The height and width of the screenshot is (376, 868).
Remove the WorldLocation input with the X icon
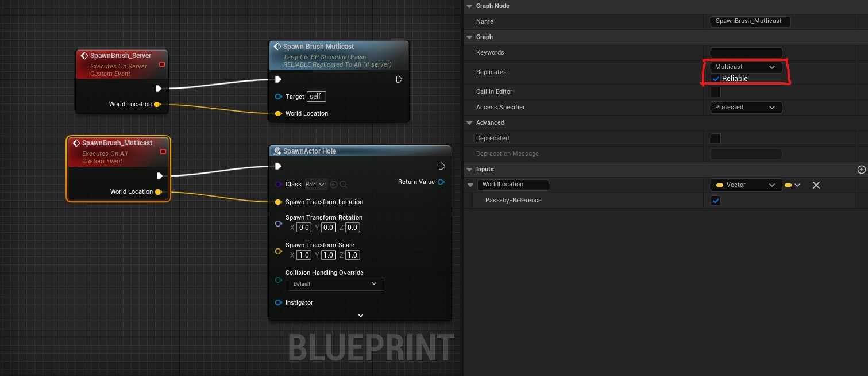tap(816, 185)
